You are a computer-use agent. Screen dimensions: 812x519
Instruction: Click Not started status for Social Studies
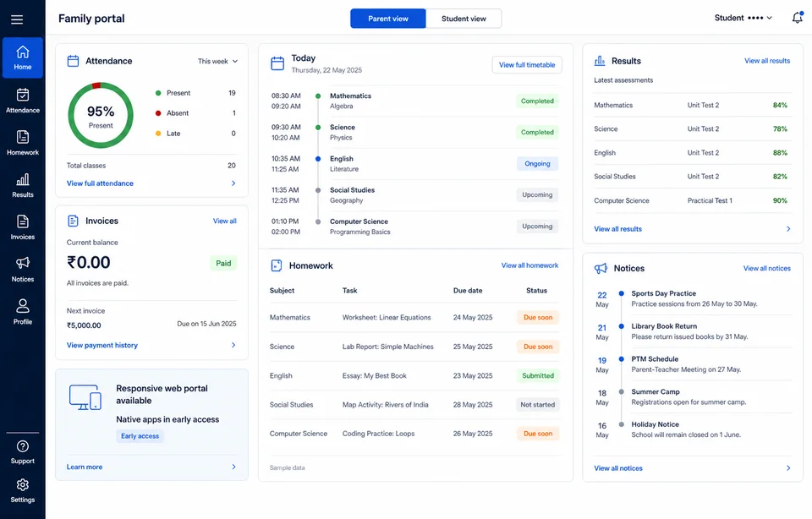click(538, 405)
